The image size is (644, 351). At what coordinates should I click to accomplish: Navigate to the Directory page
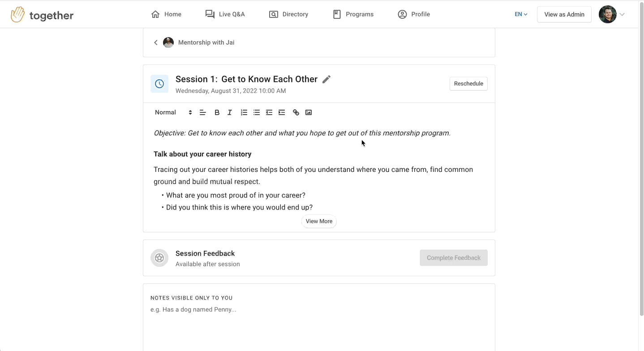288,14
